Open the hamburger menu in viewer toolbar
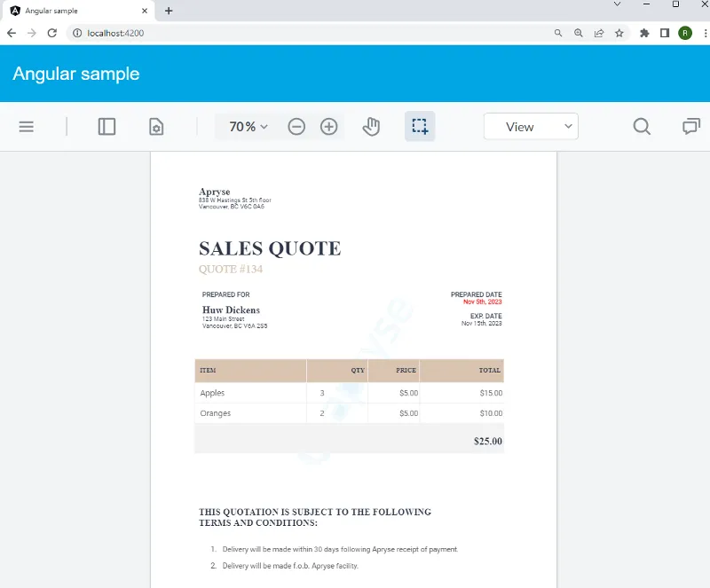This screenshot has width=710, height=588. tap(27, 127)
